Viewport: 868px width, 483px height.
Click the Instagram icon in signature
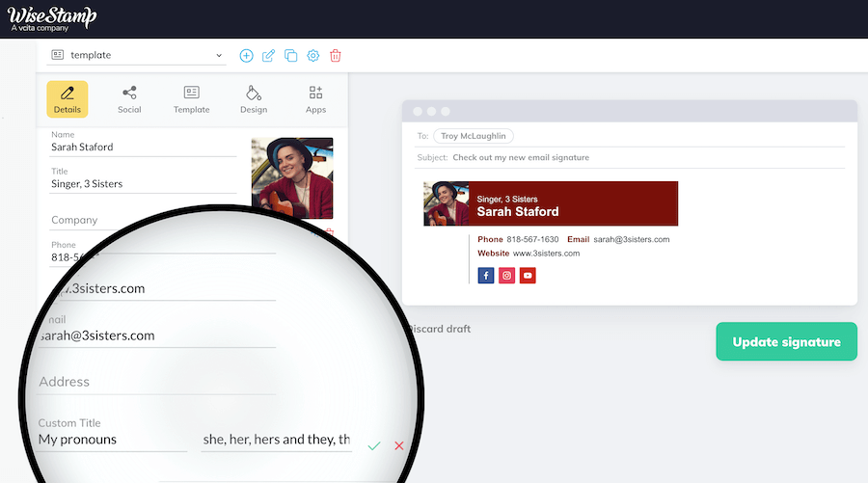506,276
